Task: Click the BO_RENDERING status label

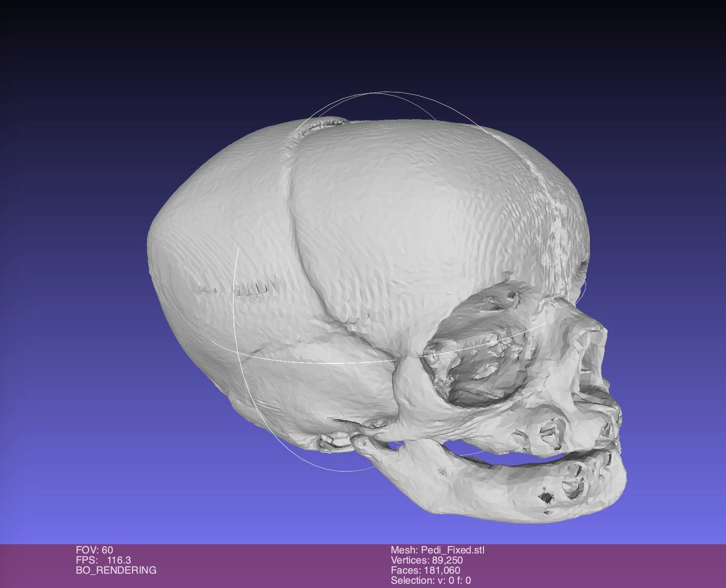Action: pyautogui.click(x=116, y=570)
